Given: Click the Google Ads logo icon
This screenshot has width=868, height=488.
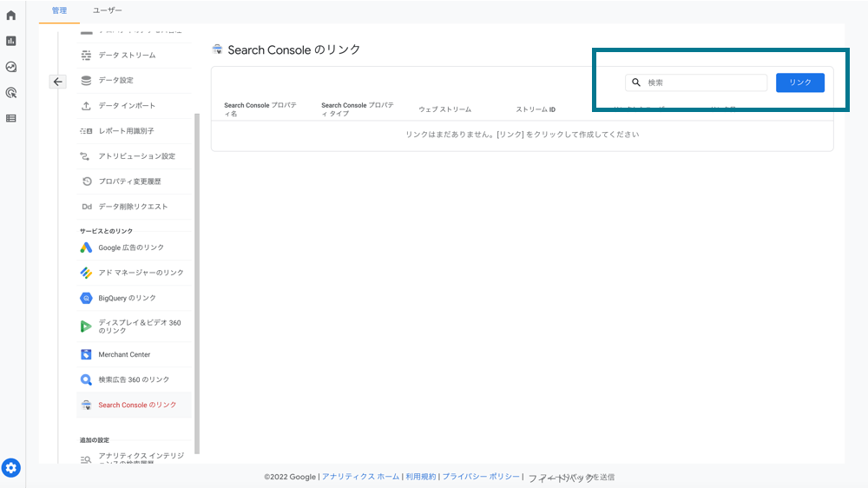Looking at the screenshot, I should [86, 247].
